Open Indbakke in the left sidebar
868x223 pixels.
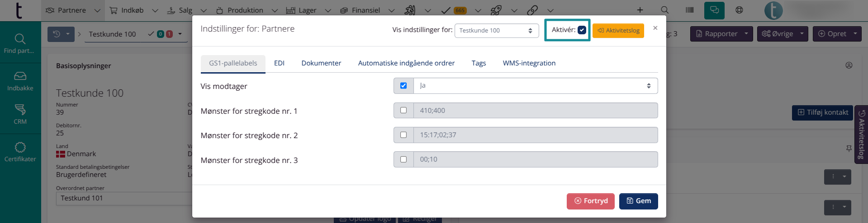pos(20,81)
